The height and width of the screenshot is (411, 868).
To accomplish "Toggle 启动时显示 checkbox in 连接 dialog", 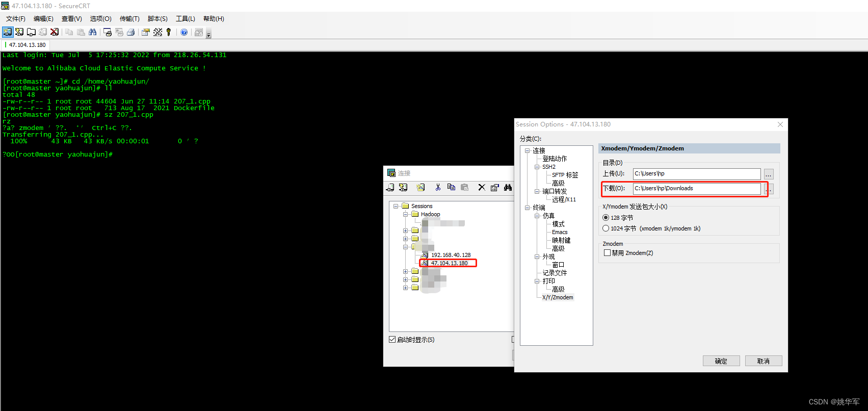I will click(392, 340).
